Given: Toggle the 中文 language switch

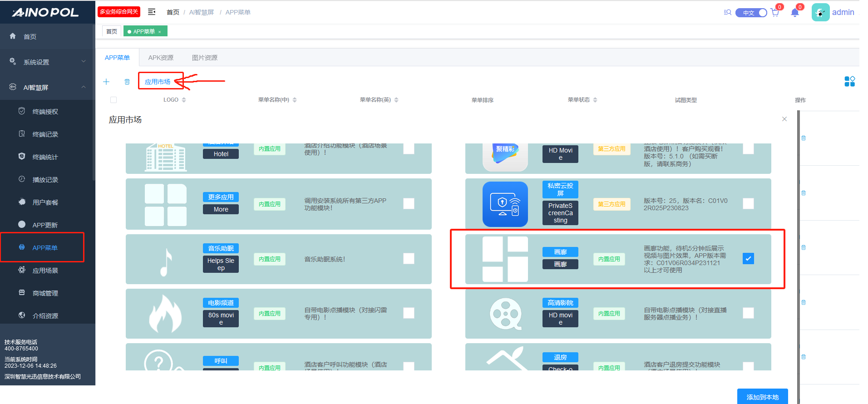Looking at the screenshot, I should coord(751,13).
